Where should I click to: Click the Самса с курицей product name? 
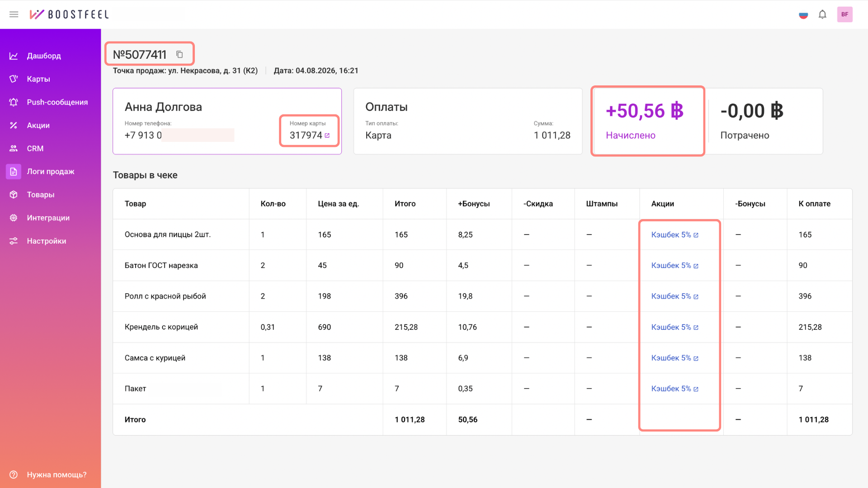pos(155,358)
